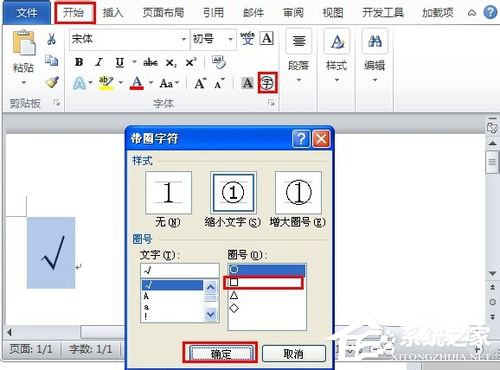Switch to the Mailings tab
This screenshot has height=370, width=500.
[254, 13]
